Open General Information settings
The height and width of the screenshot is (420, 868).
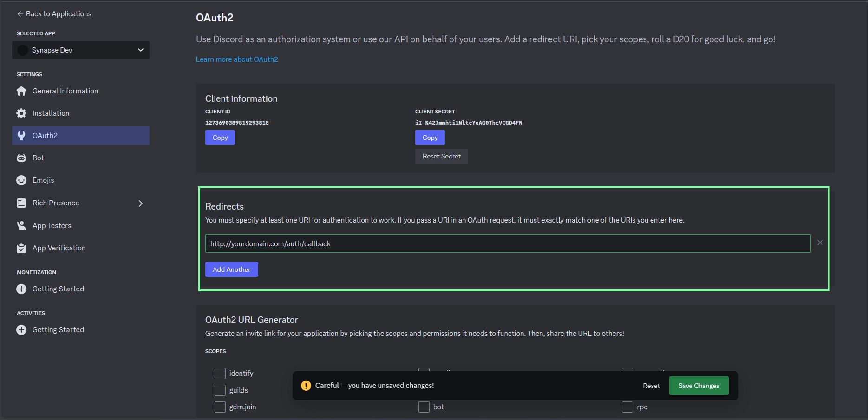(81, 91)
